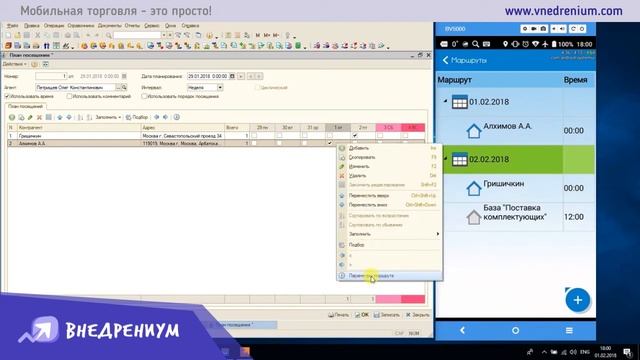This screenshot has height=360, width=640.
Task: Click the green add-row icon in the table toolbar
Action: (x=12, y=117)
